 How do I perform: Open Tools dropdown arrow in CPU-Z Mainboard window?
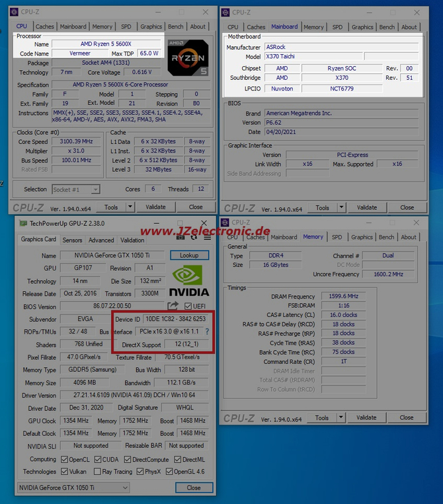pos(341,207)
